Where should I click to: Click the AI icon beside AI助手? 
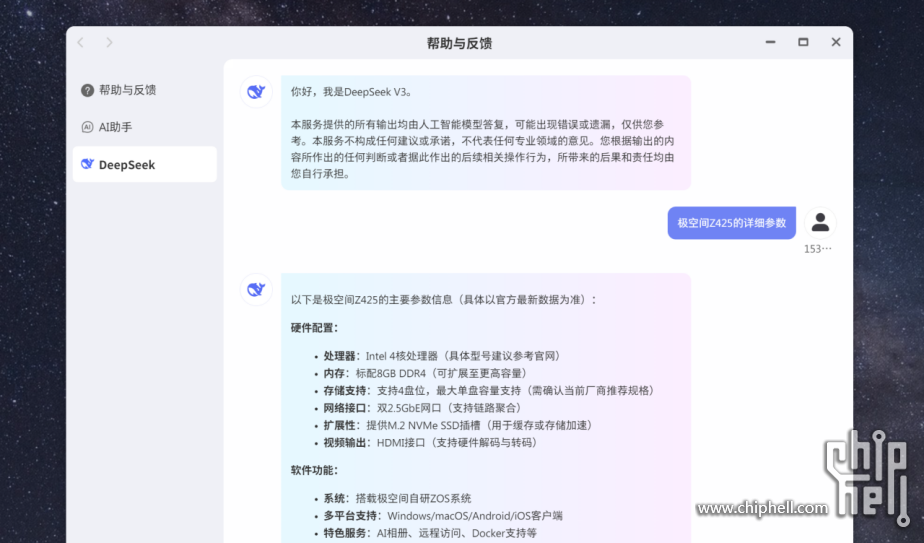[87, 127]
